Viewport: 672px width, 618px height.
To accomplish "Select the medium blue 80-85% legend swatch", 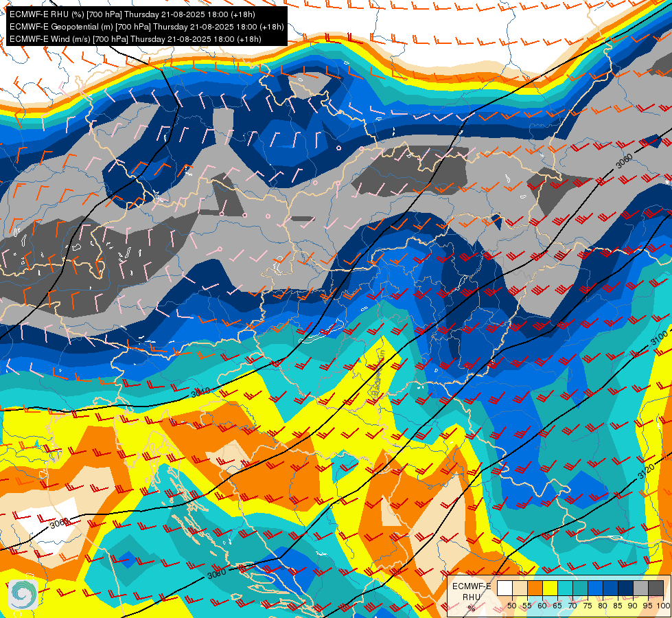I will (x=611, y=588).
